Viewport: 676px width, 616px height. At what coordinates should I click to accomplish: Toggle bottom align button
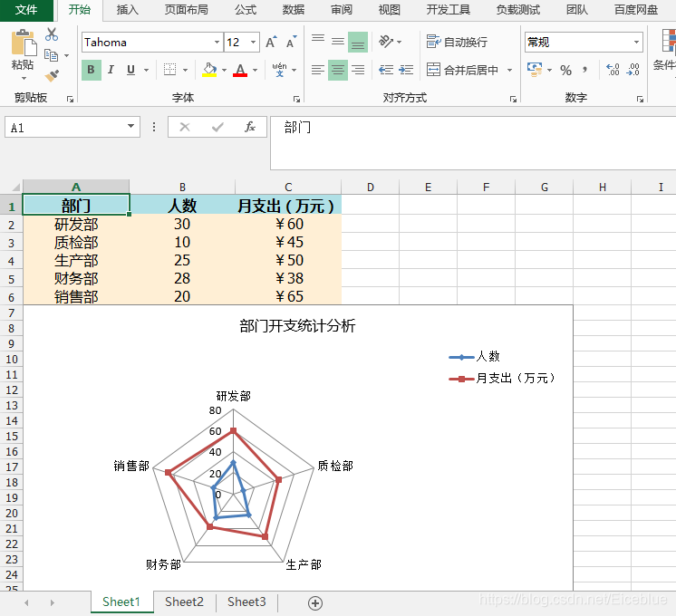pyautogui.click(x=358, y=42)
